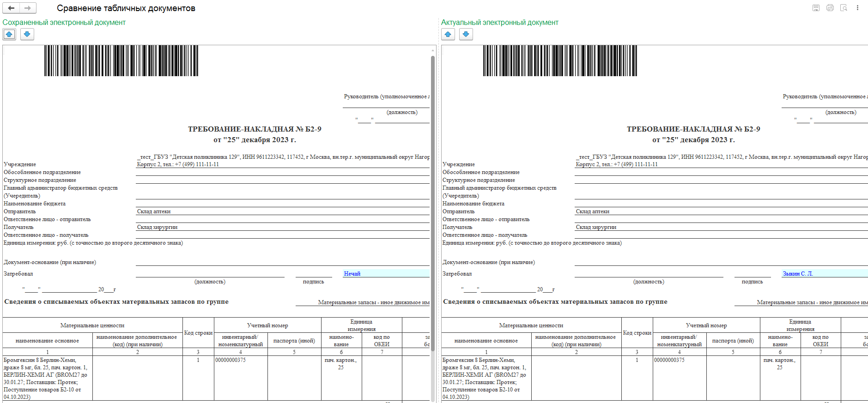Click 'Материальные ценности' header in left table
868x403 pixels.
92,325
